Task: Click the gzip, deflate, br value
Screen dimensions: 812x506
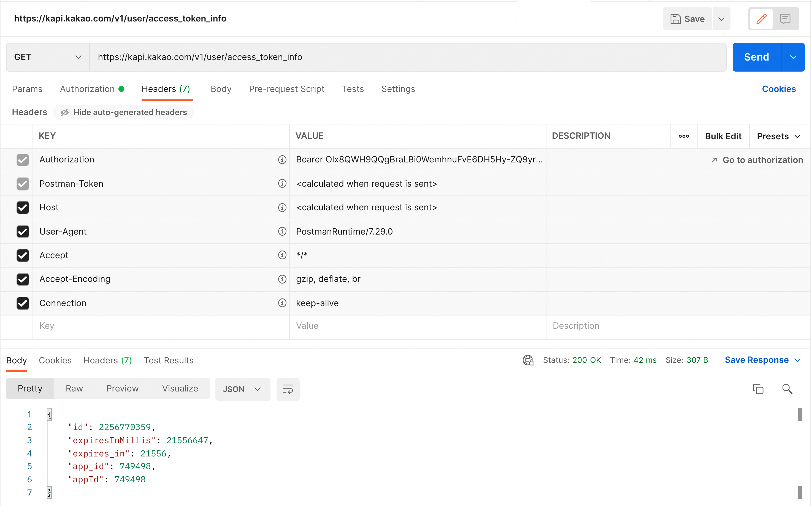Action: (328, 279)
